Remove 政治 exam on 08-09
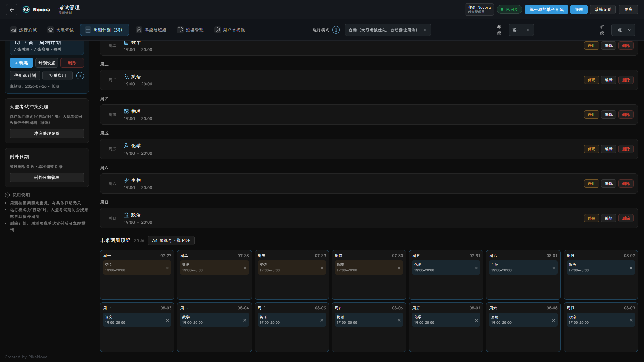The width and height of the screenshot is (644, 362). pyautogui.click(x=631, y=320)
